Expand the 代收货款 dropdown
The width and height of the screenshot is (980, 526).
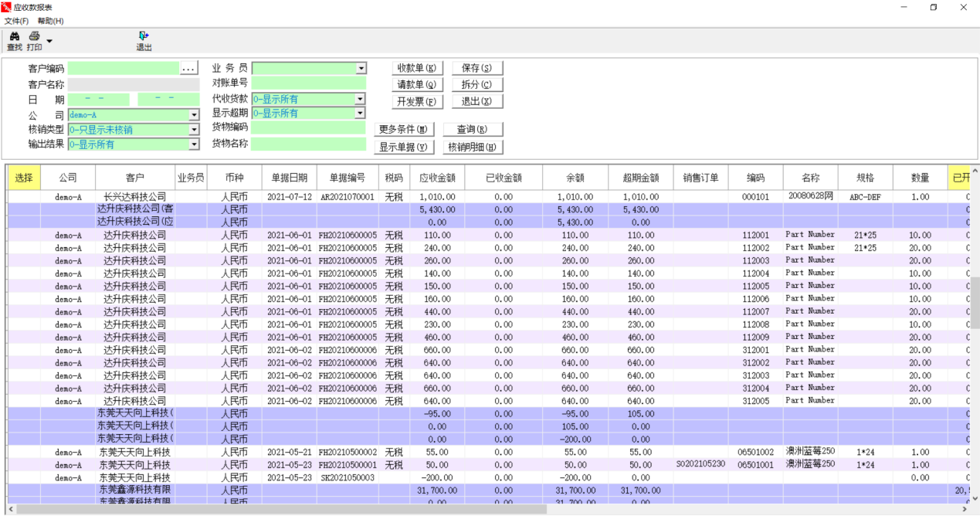point(360,99)
